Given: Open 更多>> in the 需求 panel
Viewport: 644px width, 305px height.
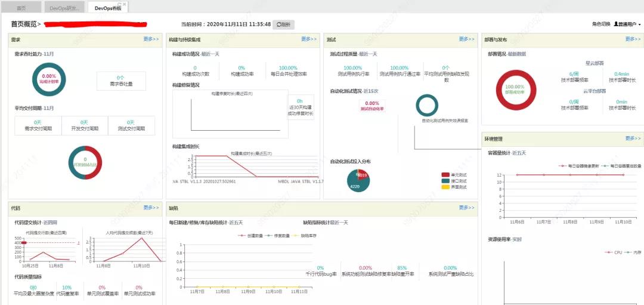Looking at the screenshot, I should point(151,39).
